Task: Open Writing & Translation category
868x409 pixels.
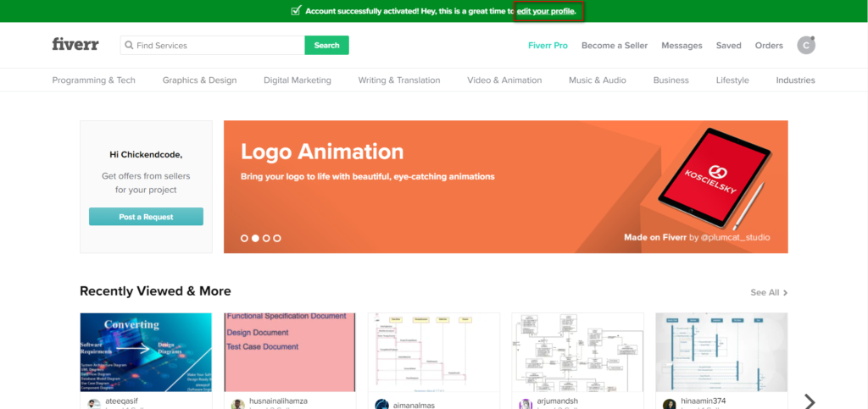Action: pos(399,80)
